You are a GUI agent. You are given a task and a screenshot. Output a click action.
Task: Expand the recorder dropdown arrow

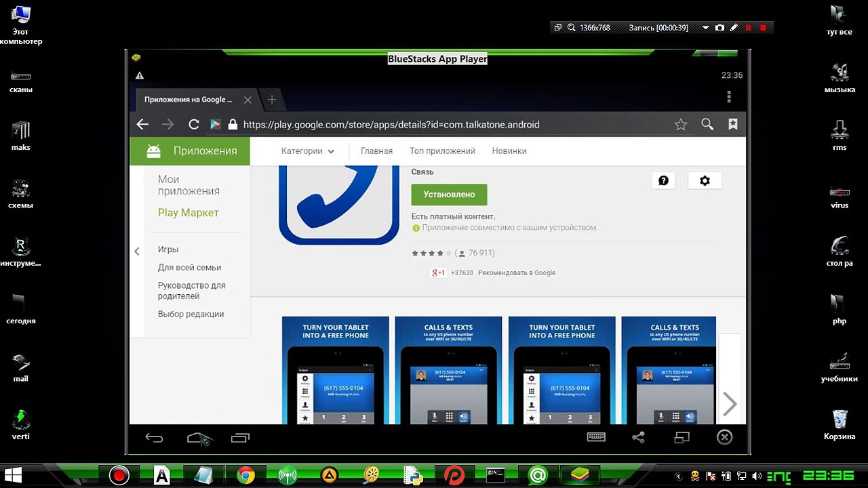[705, 28]
